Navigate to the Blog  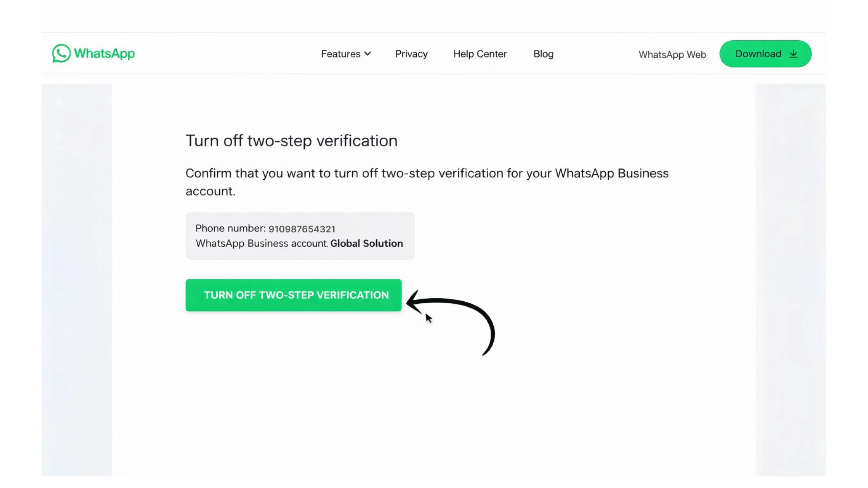(543, 54)
